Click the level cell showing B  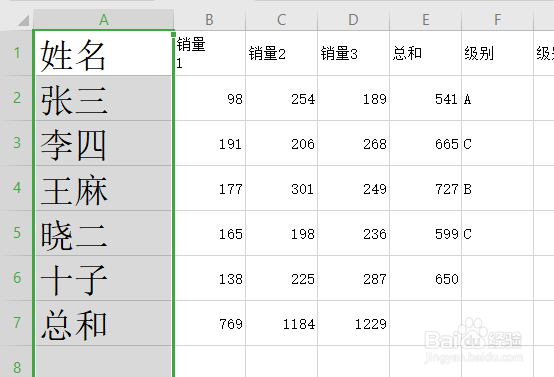click(x=497, y=188)
